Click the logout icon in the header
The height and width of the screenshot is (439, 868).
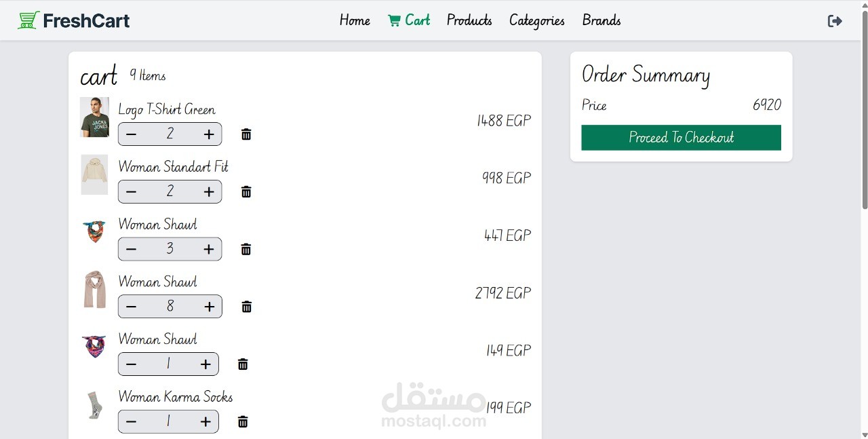pyautogui.click(x=835, y=21)
